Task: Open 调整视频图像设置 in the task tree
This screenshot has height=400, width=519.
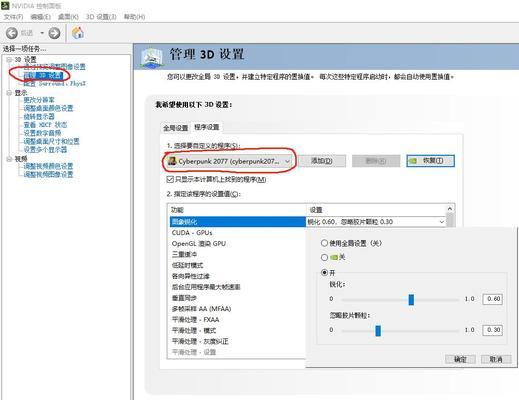Action: [x=48, y=174]
